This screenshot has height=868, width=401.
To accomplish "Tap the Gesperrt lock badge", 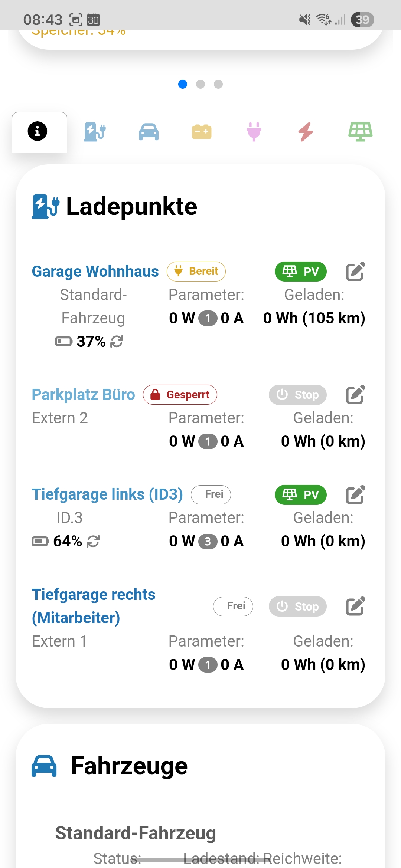I will 180,395.
